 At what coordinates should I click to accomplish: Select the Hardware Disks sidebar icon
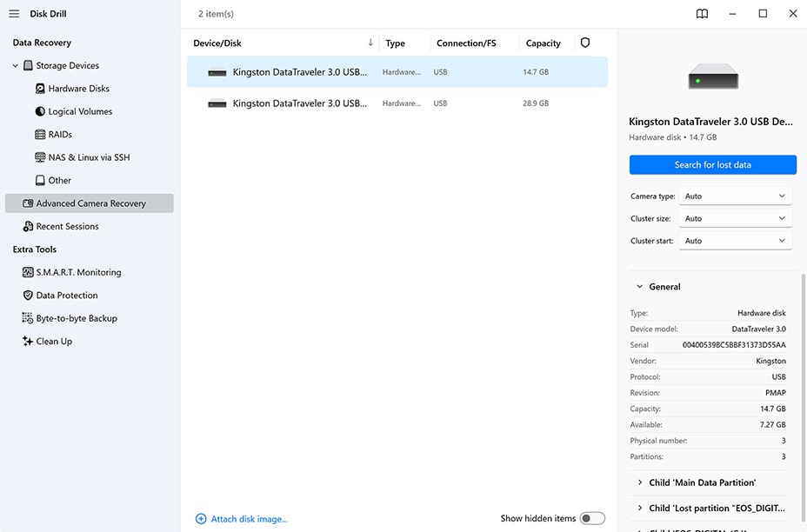[x=40, y=89]
